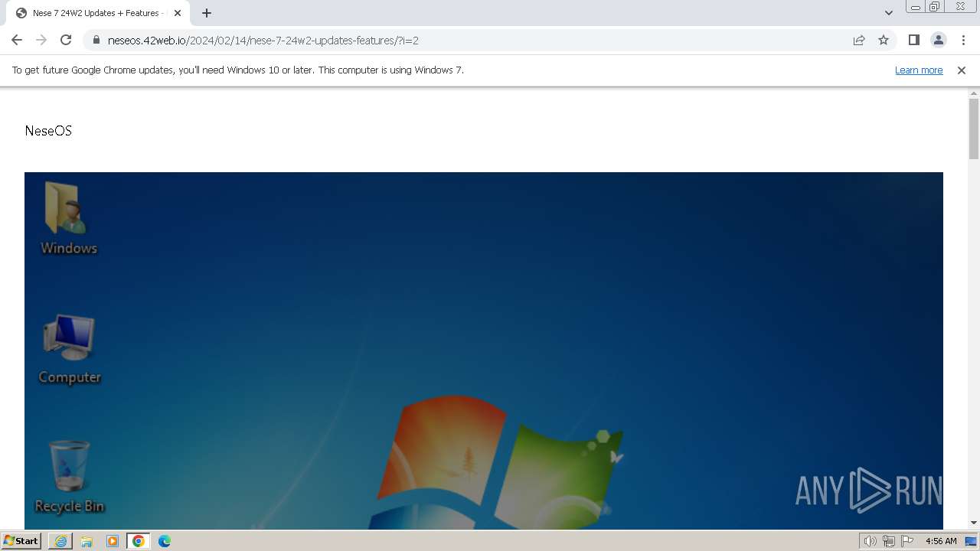Open the volume control in the system tray
The width and height of the screenshot is (980, 551).
pos(870,541)
